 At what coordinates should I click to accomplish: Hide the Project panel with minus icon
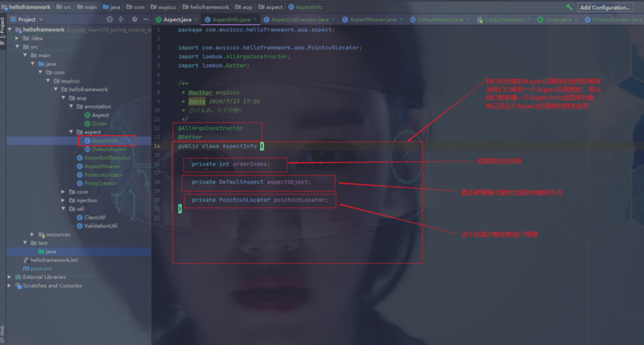coord(146,19)
